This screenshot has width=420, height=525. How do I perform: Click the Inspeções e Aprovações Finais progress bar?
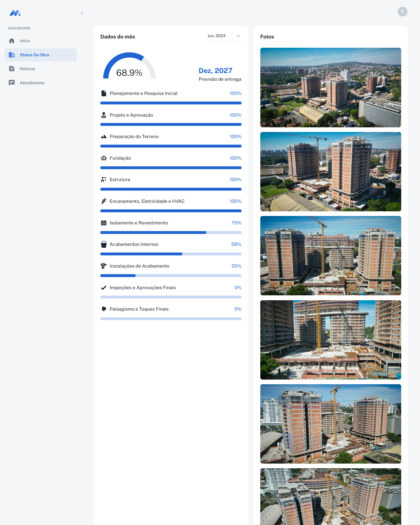tap(171, 297)
